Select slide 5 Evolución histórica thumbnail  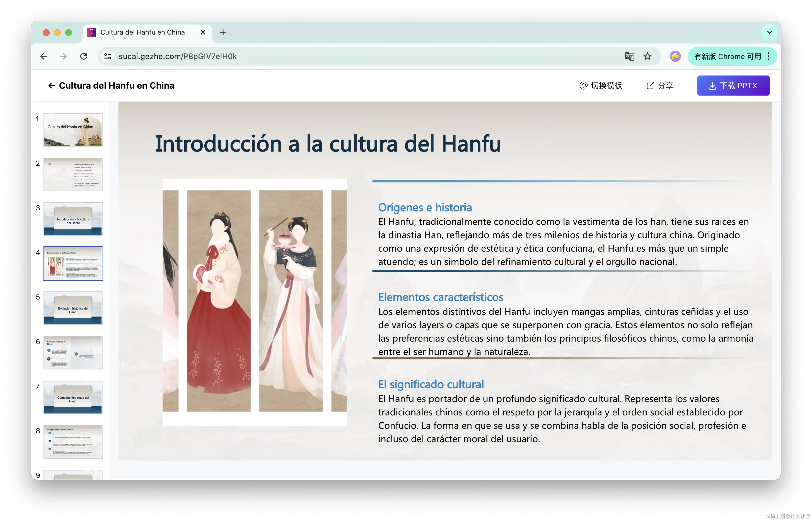pyautogui.click(x=73, y=308)
